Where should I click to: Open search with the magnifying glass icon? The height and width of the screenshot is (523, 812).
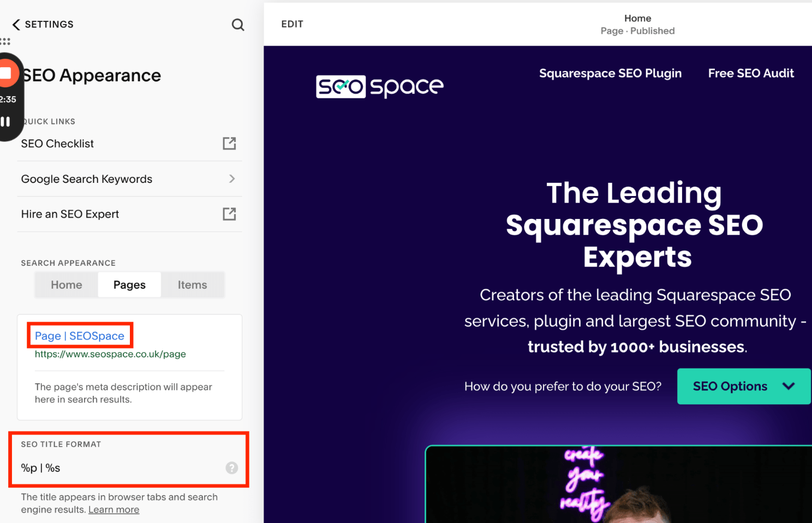238,25
